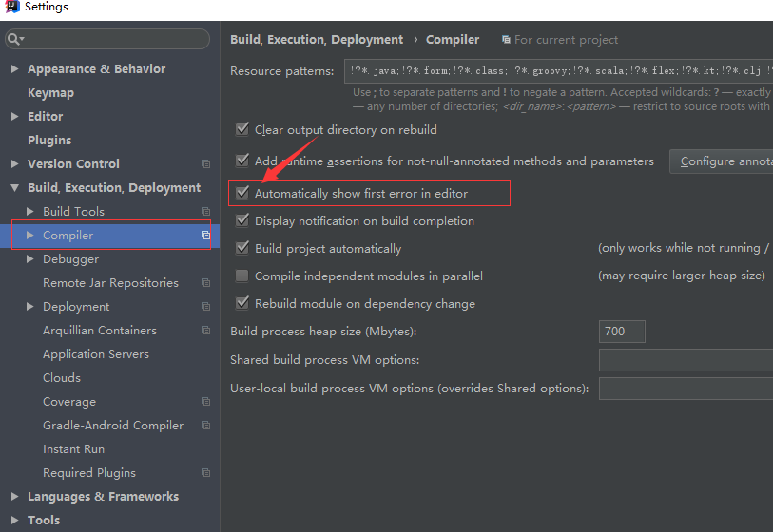Click the project-level icon beside Deployment

(205, 307)
